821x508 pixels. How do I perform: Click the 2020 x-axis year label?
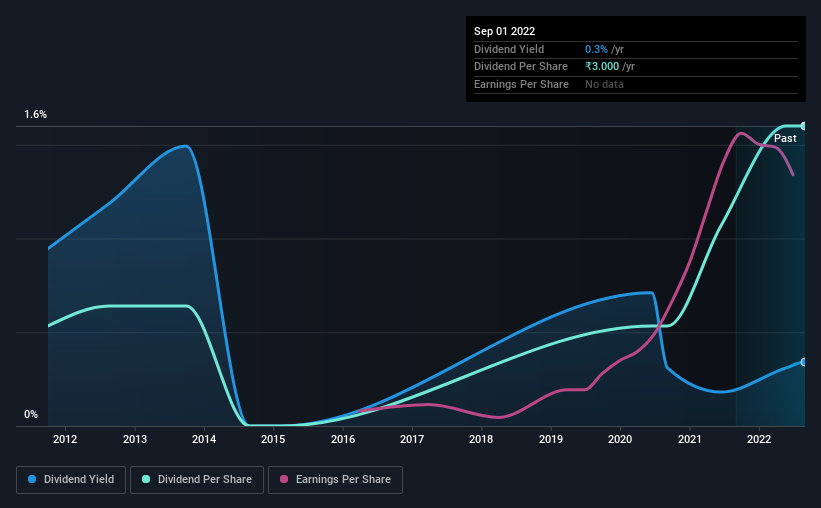620,439
